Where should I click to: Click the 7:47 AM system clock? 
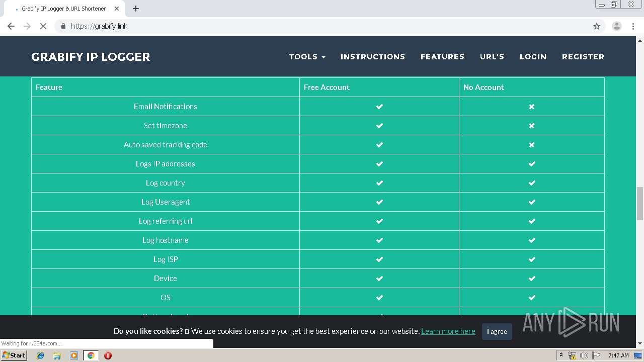coord(618,355)
